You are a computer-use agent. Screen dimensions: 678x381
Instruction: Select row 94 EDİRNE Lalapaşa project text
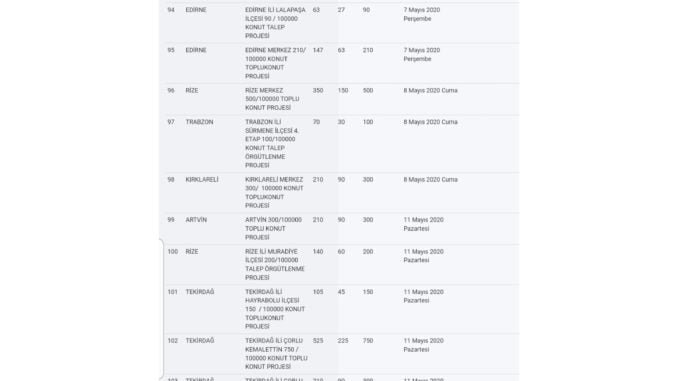[275, 23]
